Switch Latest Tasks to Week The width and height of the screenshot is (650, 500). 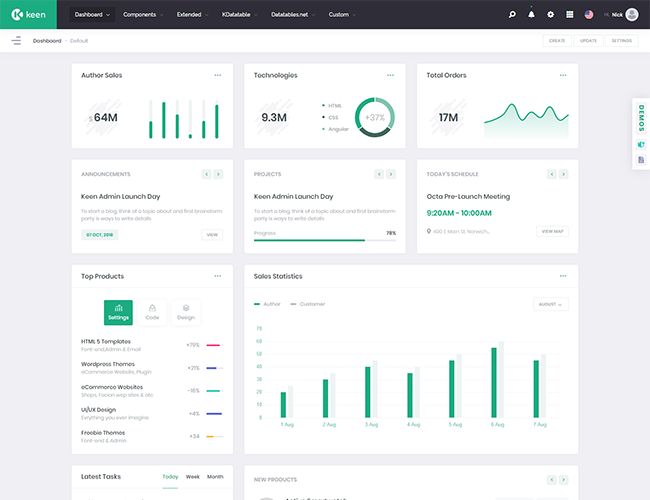tap(193, 477)
